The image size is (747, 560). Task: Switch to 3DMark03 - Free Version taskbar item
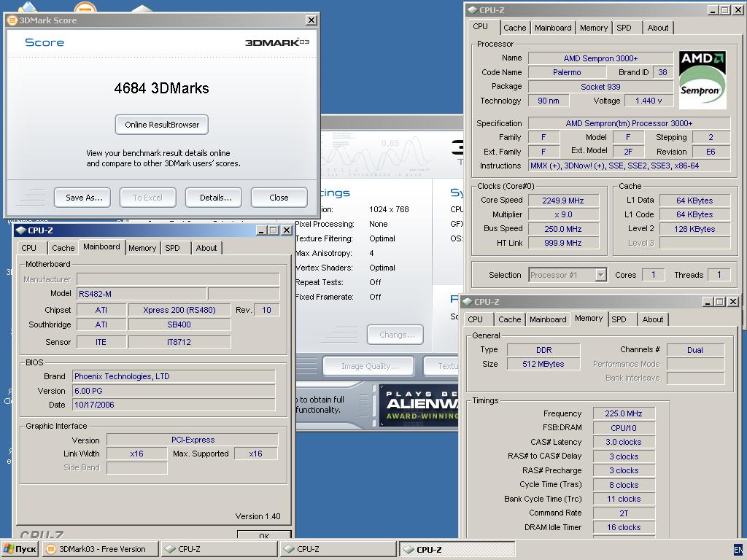(100, 549)
